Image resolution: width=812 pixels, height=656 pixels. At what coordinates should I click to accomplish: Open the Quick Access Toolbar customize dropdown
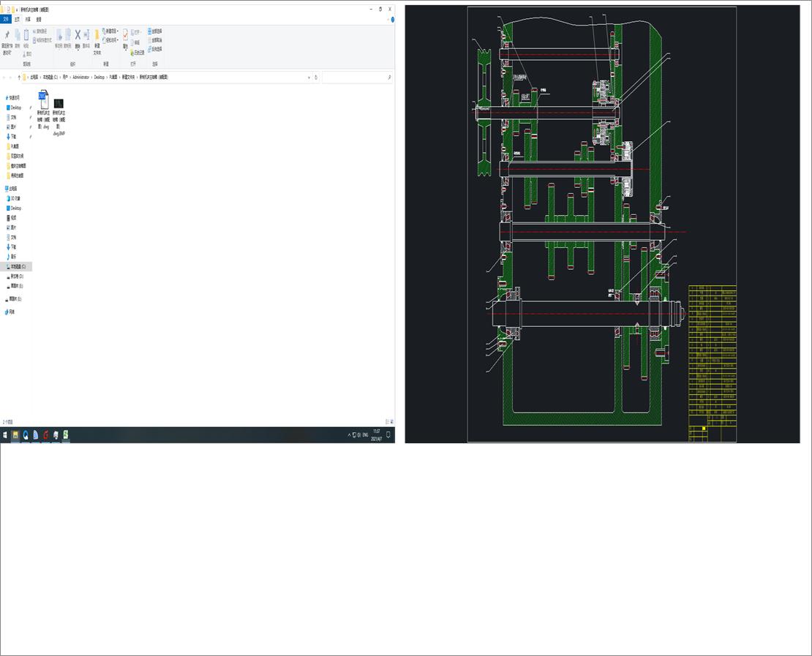17,10
